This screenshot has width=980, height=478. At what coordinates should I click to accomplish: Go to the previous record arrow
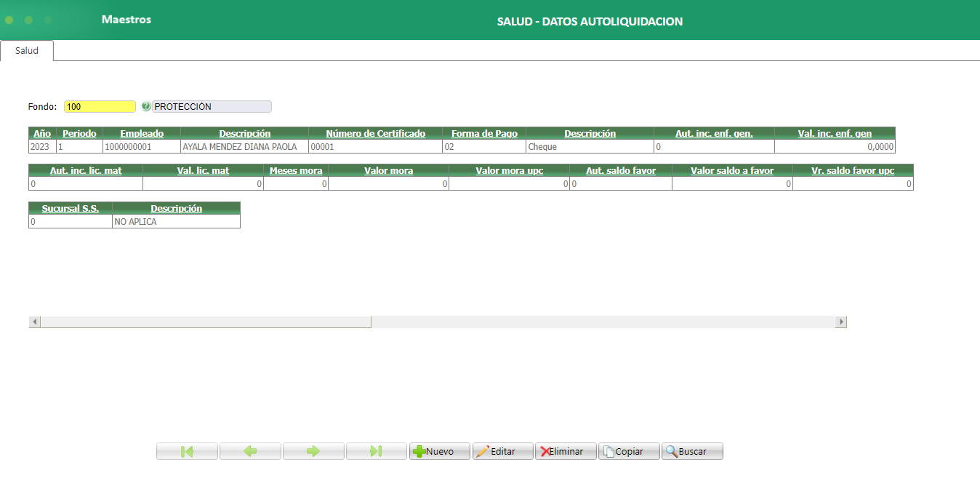(x=250, y=452)
